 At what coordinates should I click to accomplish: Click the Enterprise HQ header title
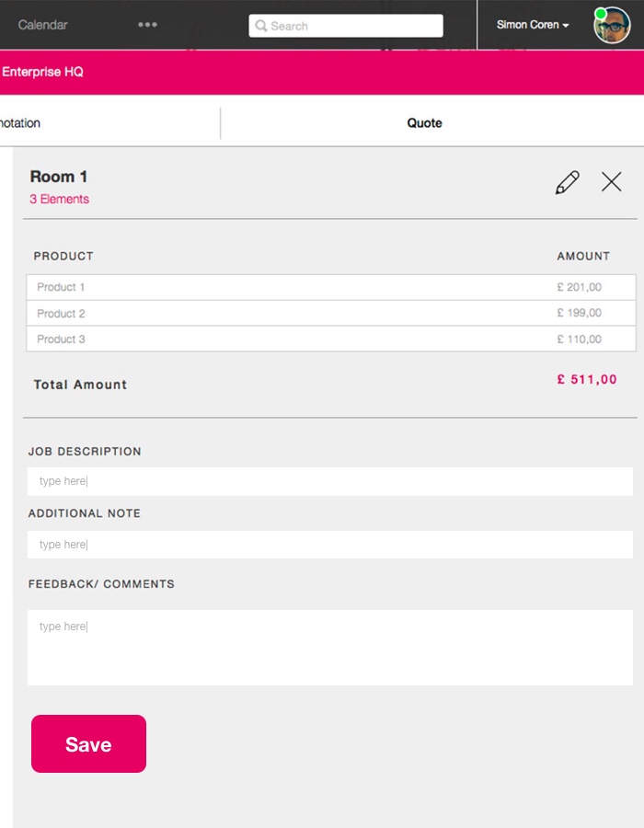(x=42, y=71)
